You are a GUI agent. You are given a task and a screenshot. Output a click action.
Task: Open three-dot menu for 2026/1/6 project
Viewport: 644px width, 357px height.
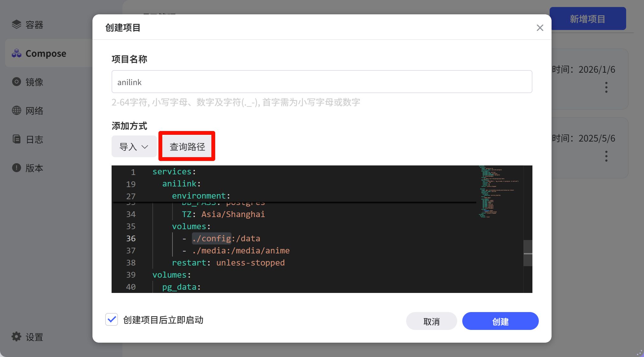[x=606, y=87]
